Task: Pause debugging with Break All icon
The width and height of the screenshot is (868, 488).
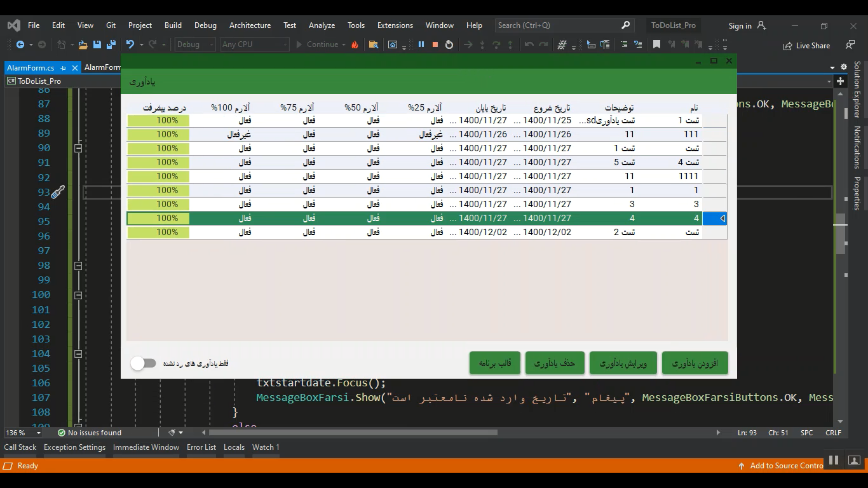Action: click(x=421, y=44)
